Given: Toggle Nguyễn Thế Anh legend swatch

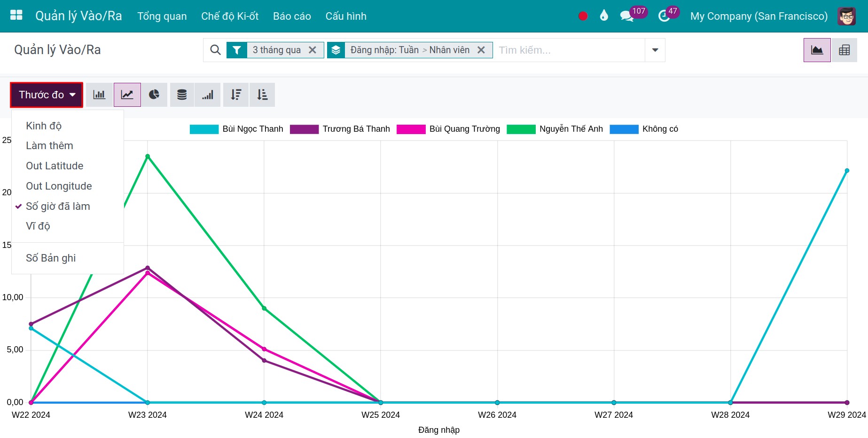Looking at the screenshot, I should tap(521, 129).
